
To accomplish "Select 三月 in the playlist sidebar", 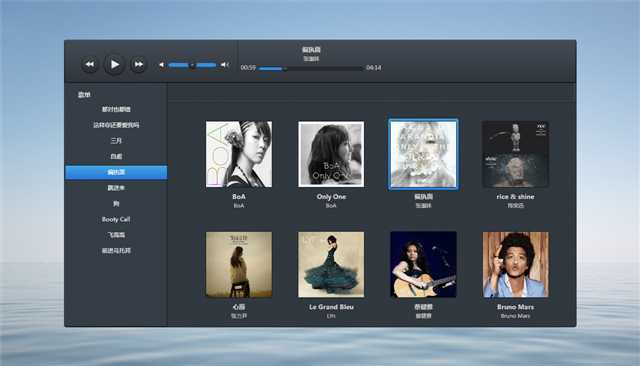I will (x=116, y=141).
